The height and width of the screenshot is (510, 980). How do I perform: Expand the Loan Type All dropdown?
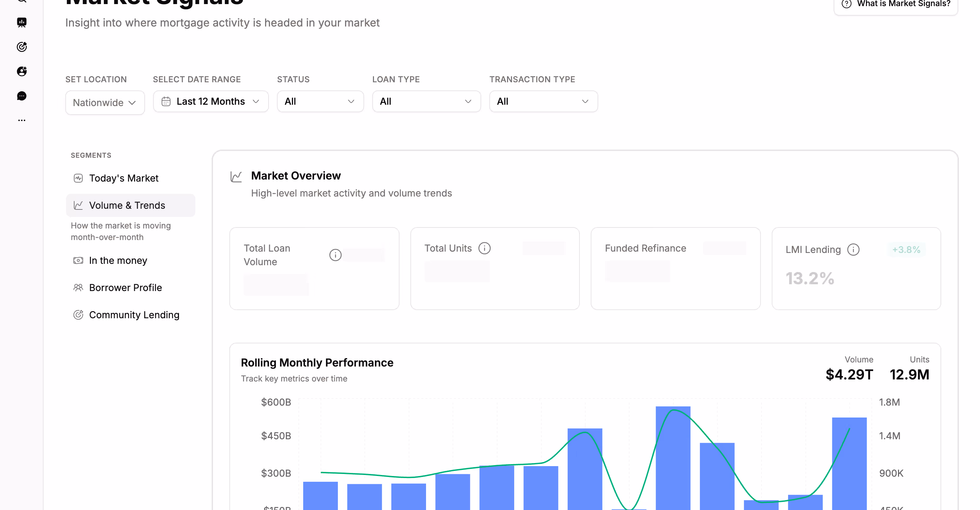point(426,101)
